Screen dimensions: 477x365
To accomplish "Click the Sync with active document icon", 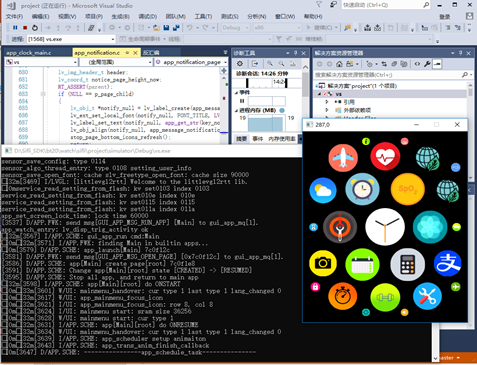I will click(x=384, y=64).
